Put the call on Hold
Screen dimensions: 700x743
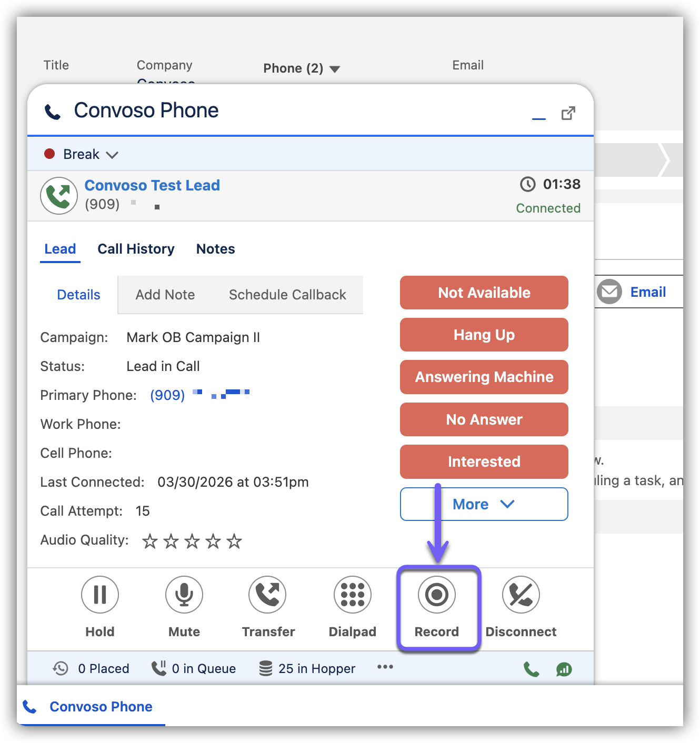click(100, 595)
